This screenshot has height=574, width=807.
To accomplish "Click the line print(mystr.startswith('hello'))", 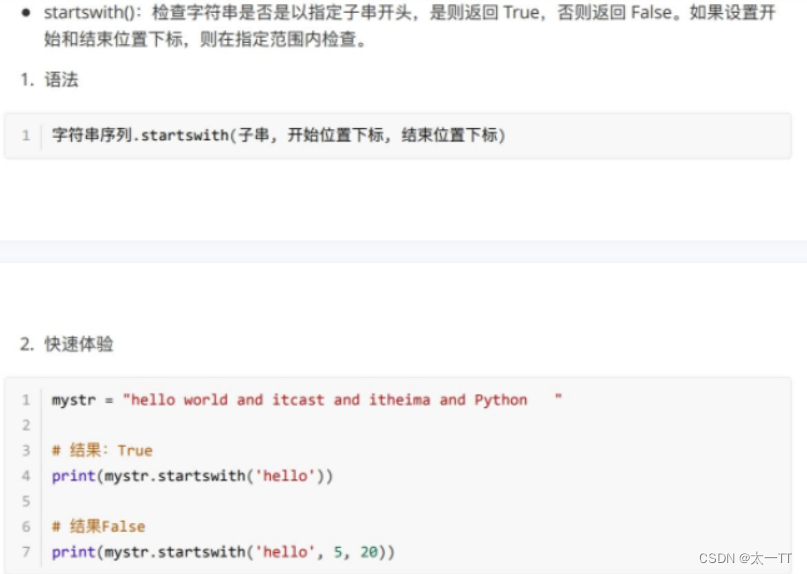I will coord(192,476).
